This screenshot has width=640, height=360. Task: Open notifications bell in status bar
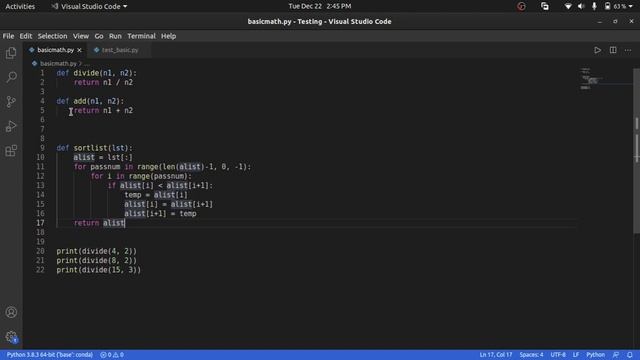[x=630, y=355]
